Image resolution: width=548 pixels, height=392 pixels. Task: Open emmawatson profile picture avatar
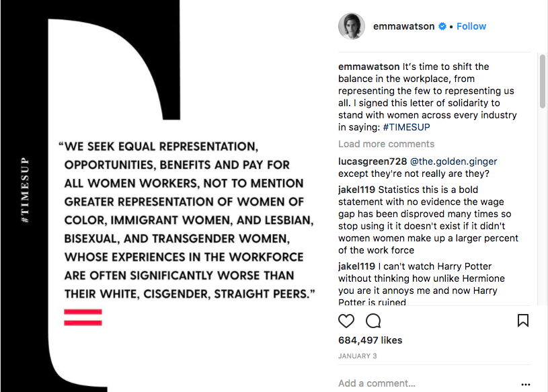tap(351, 26)
